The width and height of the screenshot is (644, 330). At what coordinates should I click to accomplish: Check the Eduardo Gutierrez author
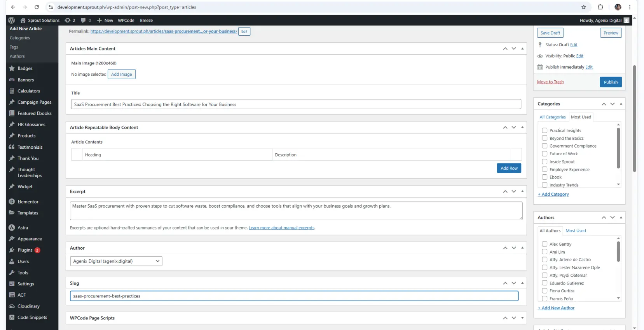[x=545, y=283]
